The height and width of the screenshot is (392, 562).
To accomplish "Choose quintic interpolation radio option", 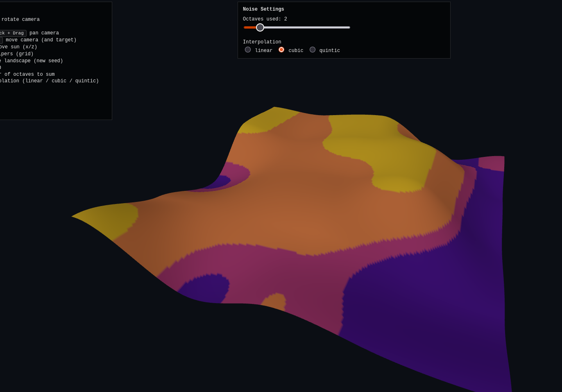I will pyautogui.click(x=313, y=50).
